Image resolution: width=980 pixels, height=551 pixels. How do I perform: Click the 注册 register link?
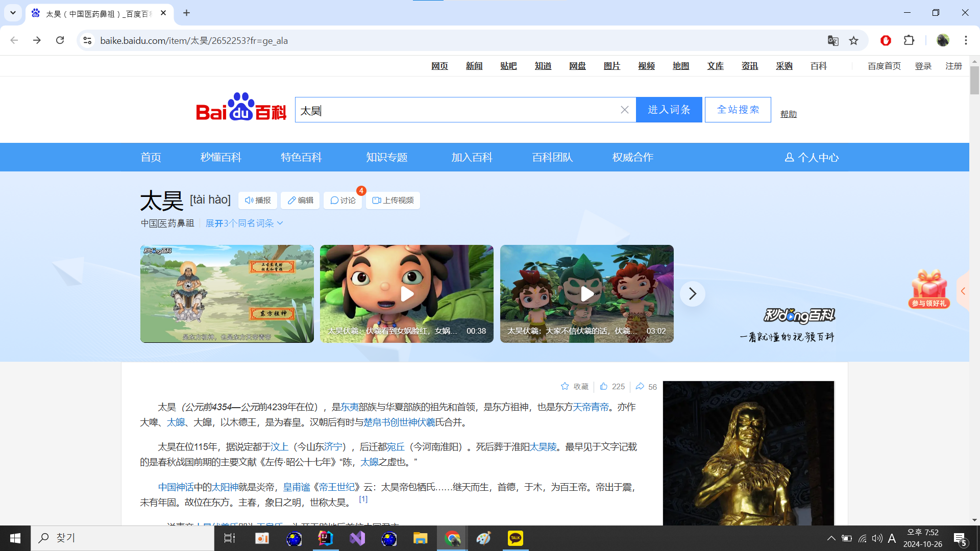[x=953, y=66]
